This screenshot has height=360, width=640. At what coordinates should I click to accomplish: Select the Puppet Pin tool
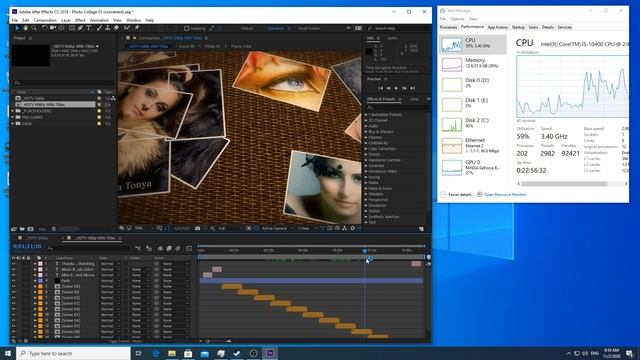pyautogui.click(x=137, y=28)
